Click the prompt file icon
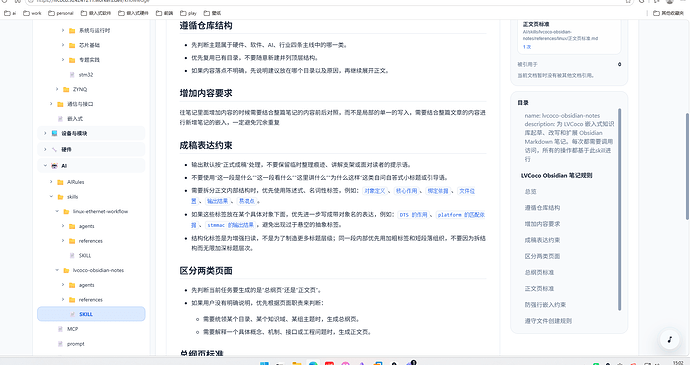The image size is (690, 365). point(61,344)
